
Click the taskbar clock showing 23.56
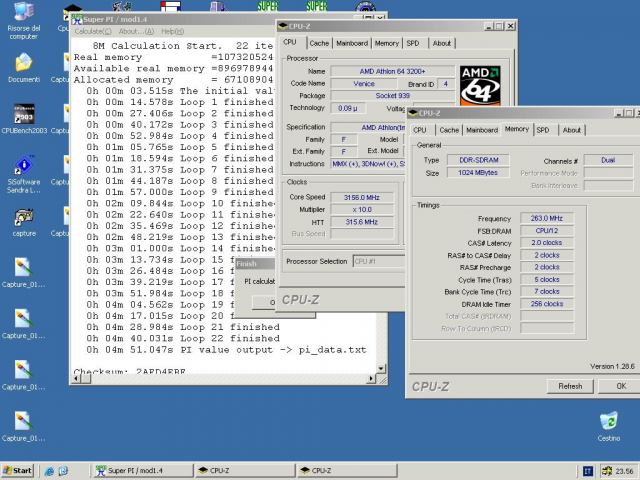tap(624, 471)
